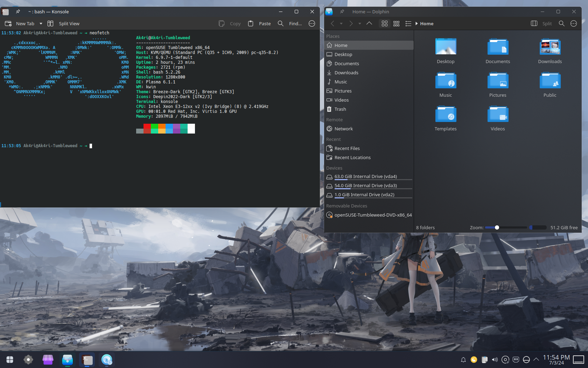Switch Dolphin to Details view mode
This screenshot has height=368, width=588.
click(x=408, y=23)
